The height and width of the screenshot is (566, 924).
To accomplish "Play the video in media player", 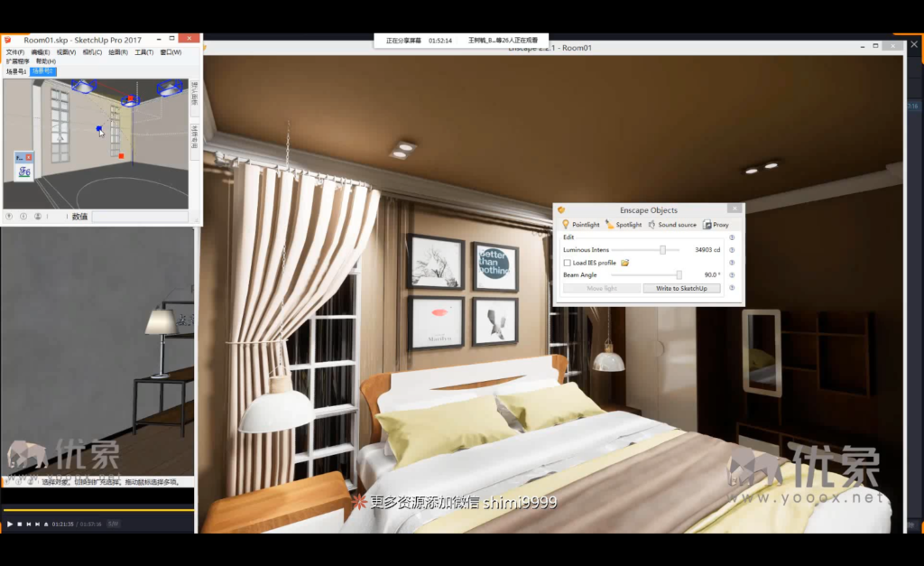I will point(9,524).
